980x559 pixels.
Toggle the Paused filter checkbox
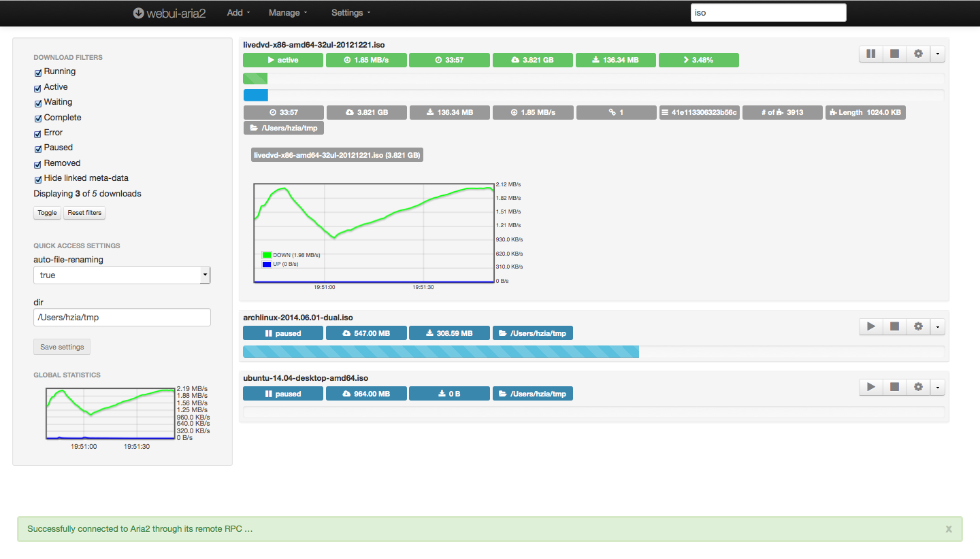pyautogui.click(x=38, y=148)
